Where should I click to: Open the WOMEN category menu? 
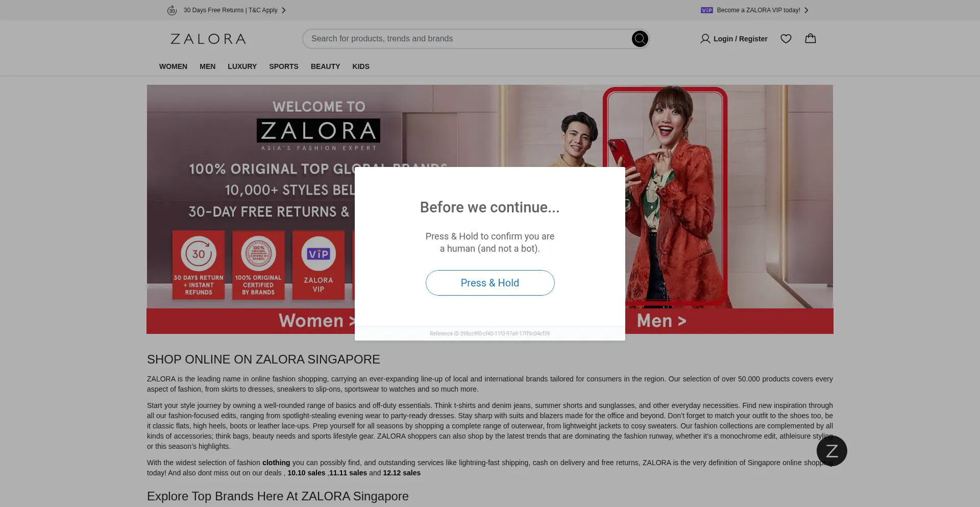(173, 66)
